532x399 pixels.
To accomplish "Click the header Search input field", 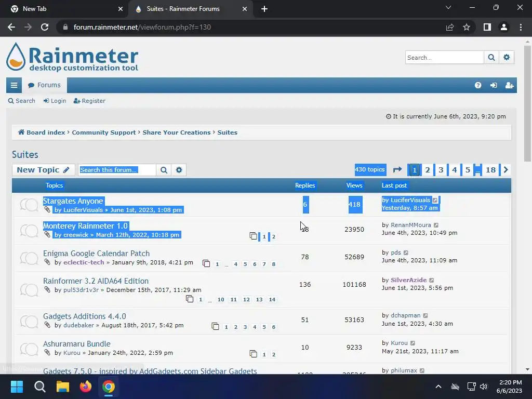I will [x=445, y=57].
